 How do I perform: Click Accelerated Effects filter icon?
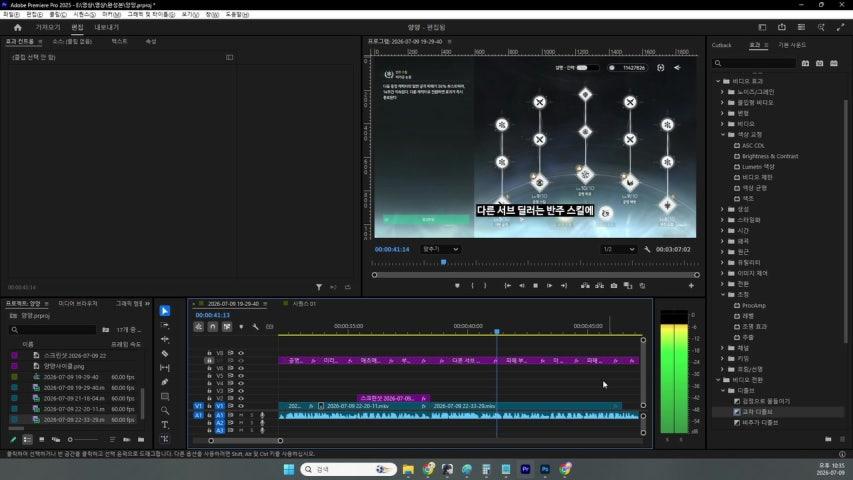pyautogui.click(x=806, y=64)
